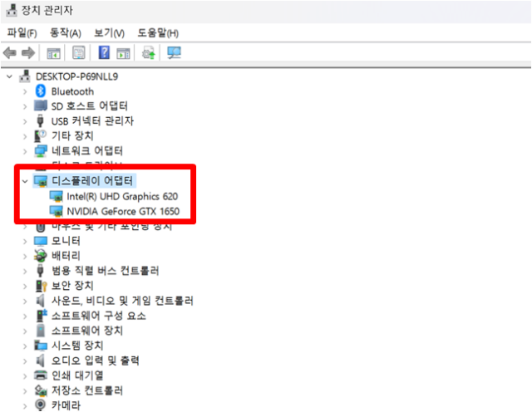Image resolution: width=532 pixels, height=412 pixels.
Task: Select the 인쇄 대기열 printer icon
Action: (x=41, y=375)
